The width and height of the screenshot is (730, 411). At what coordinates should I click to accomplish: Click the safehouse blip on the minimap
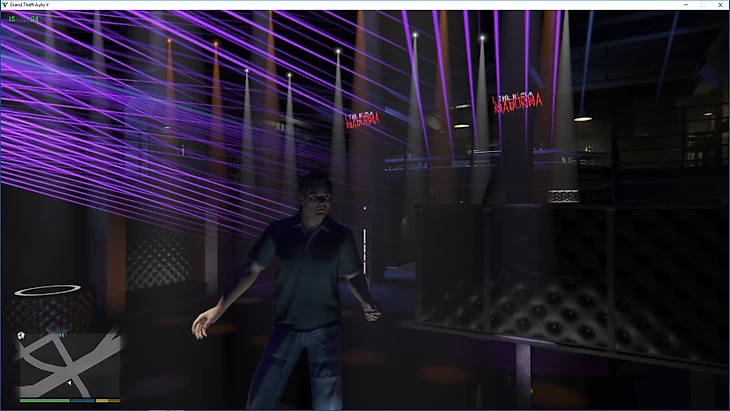[x=21, y=335]
